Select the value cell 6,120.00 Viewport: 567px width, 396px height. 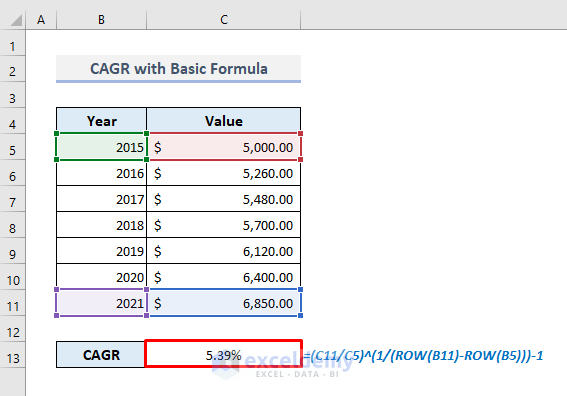[x=224, y=251]
